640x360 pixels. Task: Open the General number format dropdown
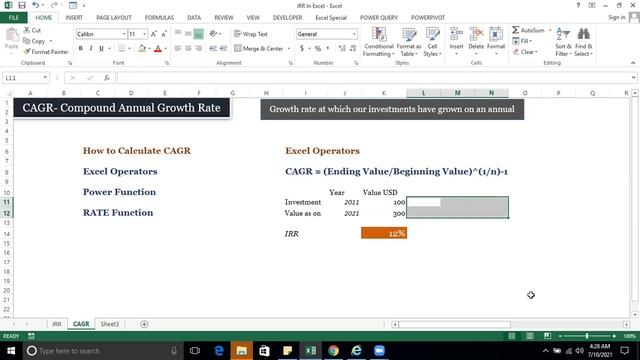pos(354,34)
